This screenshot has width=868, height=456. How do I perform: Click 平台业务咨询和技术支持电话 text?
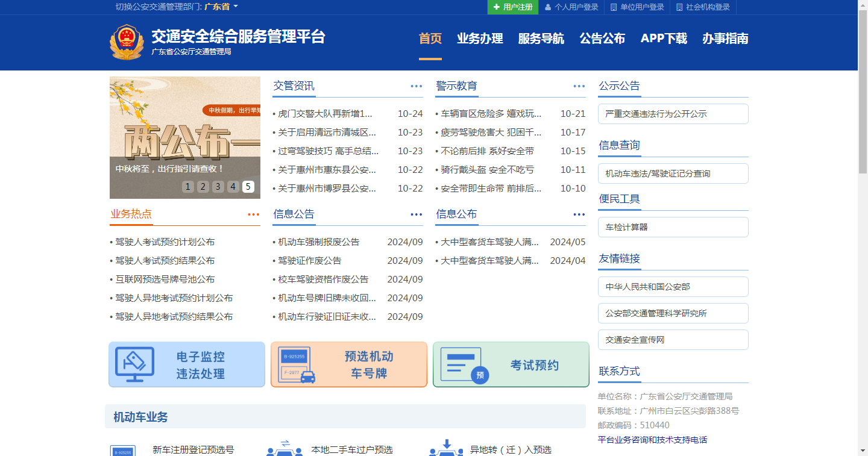[x=653, y=440]
